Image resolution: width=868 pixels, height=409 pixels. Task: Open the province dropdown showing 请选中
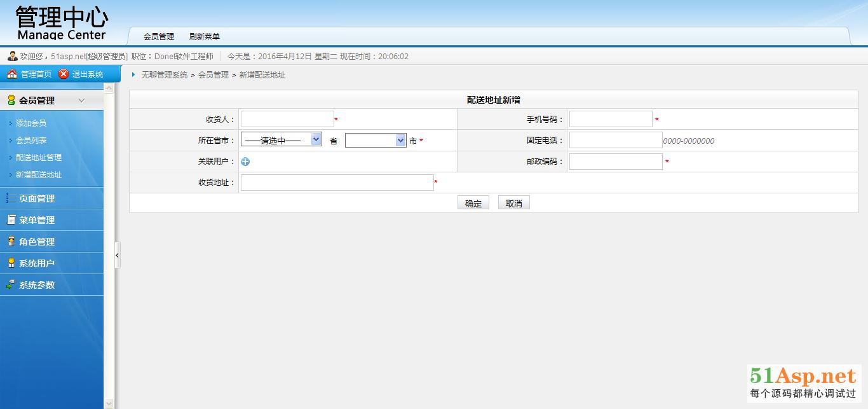281,140
